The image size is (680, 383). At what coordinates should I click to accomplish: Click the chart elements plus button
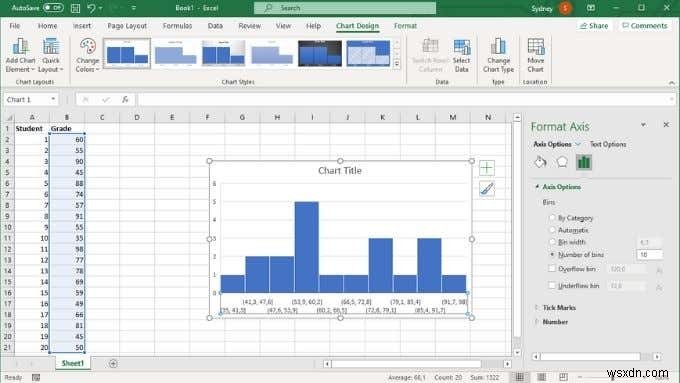click(x=487, y=168)
